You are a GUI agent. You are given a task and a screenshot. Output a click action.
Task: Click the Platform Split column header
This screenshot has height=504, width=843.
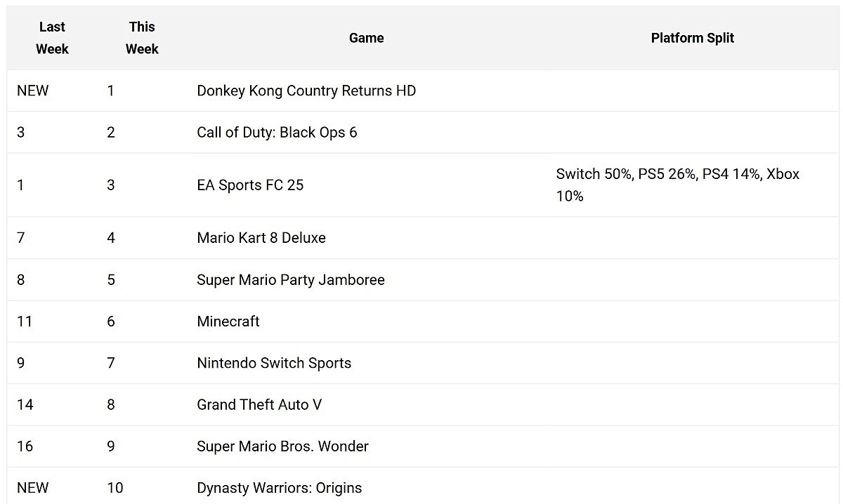tap(692, 38)
